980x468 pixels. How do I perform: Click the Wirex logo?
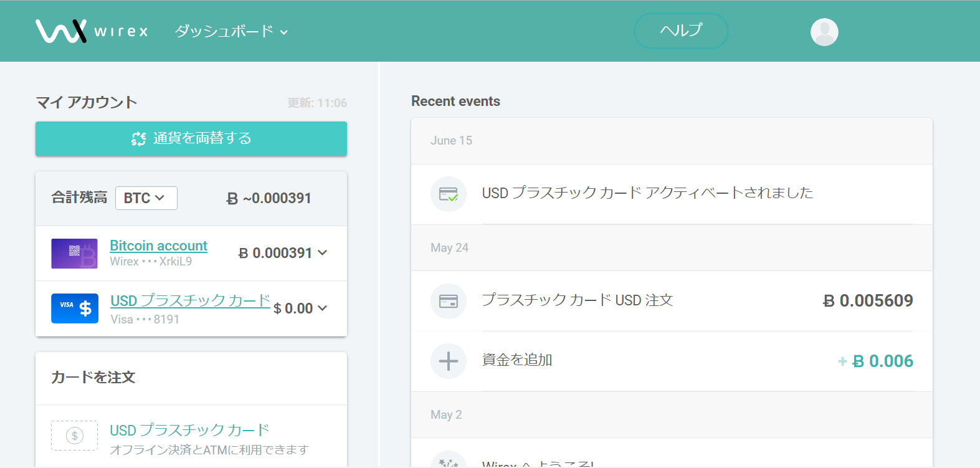pyautogui.click(x=92, y=31)
